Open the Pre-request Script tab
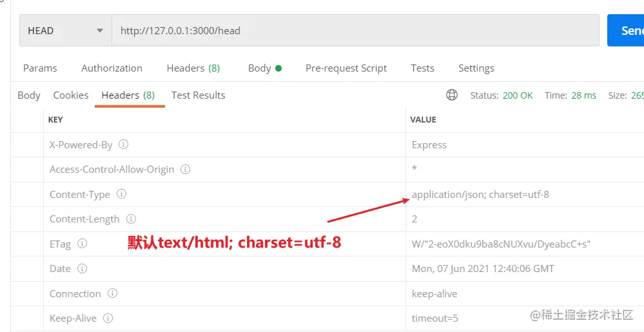The width and height of the screenshot is (644, 332). (x=346, y=68)
